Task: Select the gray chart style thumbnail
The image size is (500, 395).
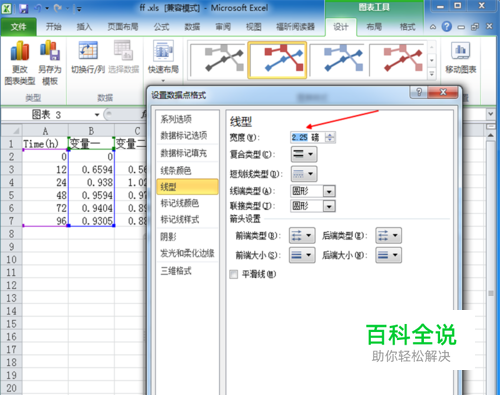Action: click(218, 60)
